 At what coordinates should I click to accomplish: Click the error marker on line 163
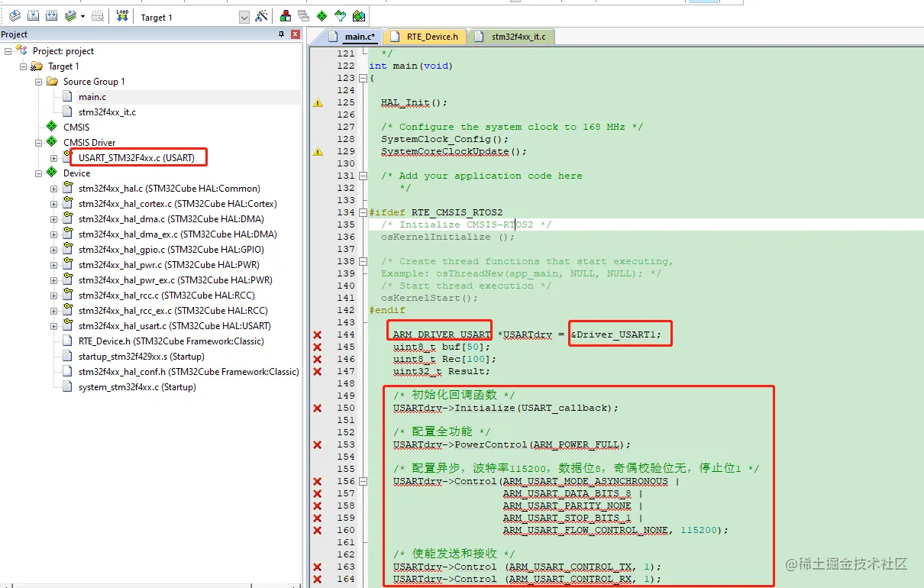point(318,567)
